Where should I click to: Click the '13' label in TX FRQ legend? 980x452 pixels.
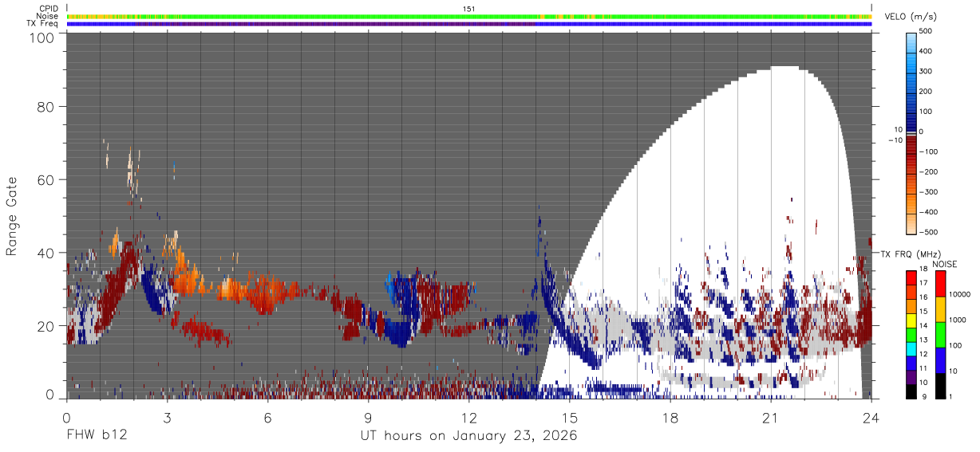tap(924, 340)
